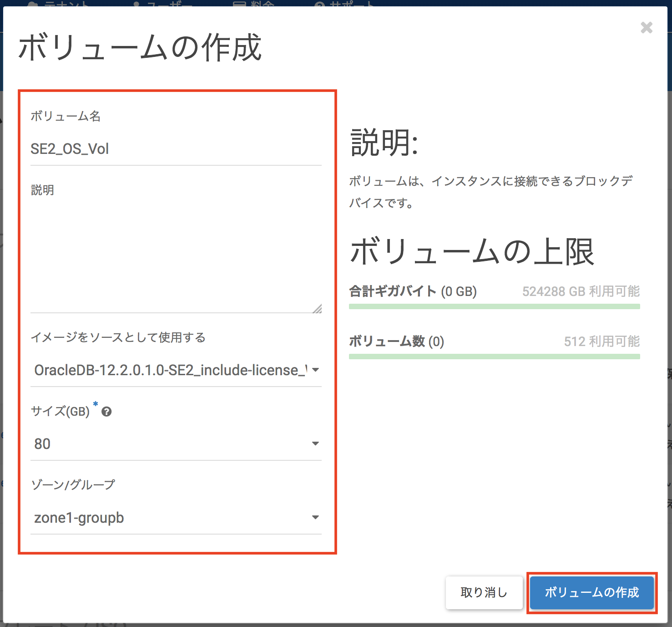Click the help icon beside サイズ(GB)
This screenshot has width=672, height=627.
[x=106, y=412]
